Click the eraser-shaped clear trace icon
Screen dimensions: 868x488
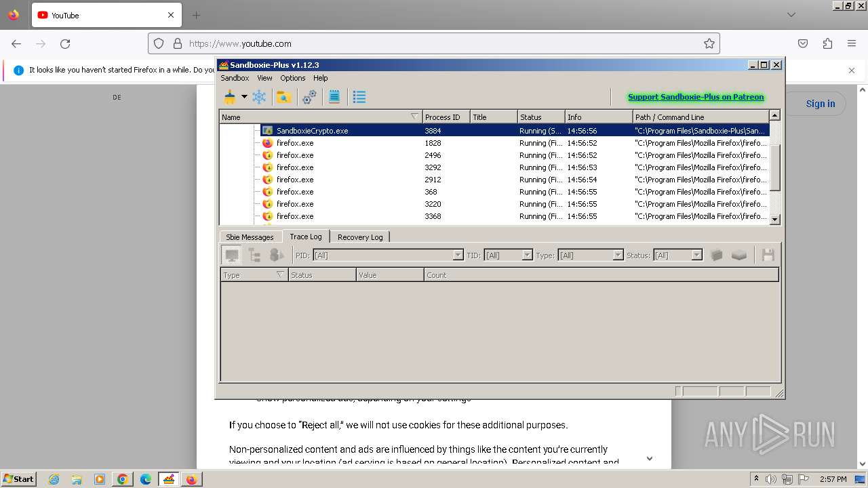click(739, 256)
